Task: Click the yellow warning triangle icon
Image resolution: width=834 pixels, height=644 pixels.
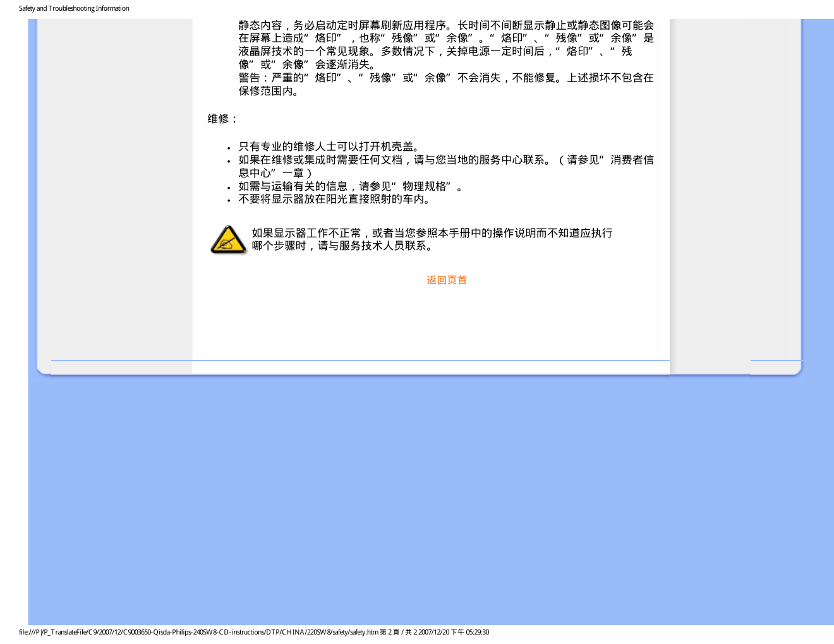Action: 228,240
